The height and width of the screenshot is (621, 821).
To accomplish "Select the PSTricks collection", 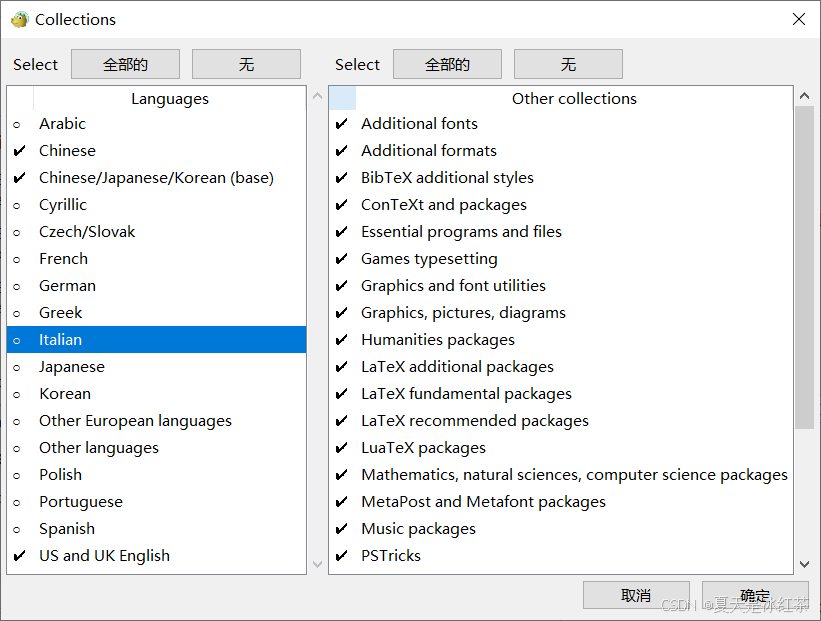I will 561,556.
